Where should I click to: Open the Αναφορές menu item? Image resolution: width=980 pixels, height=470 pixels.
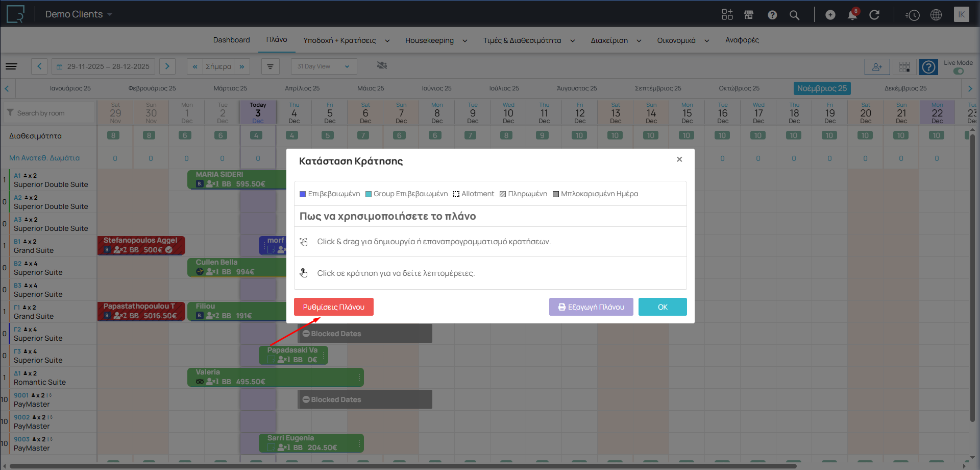pos(742,40)
